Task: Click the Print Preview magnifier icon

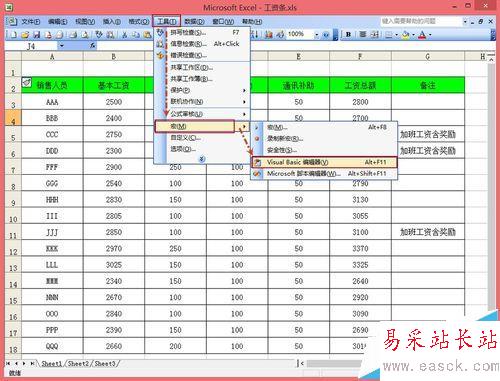Action: coord(85,34)
